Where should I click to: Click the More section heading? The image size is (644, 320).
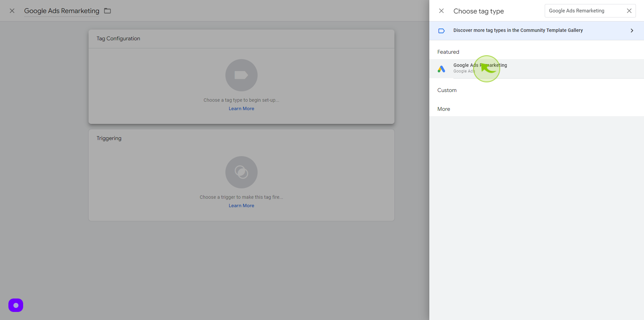[444, 109]
